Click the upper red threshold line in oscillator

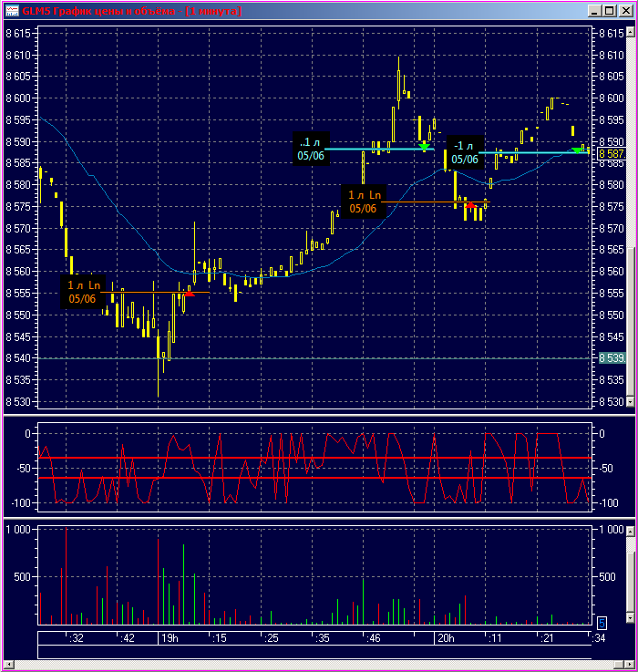(x=273, y=459)
